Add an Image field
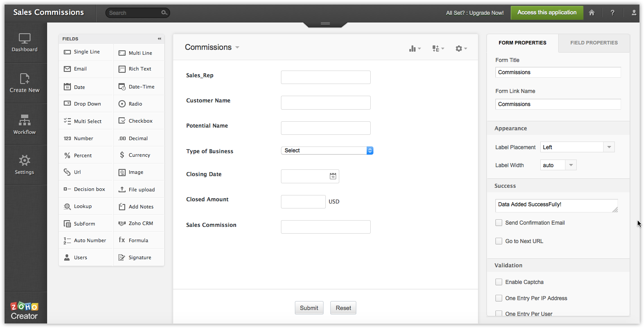This screenshot has height=328, width=644. point(139,172)
